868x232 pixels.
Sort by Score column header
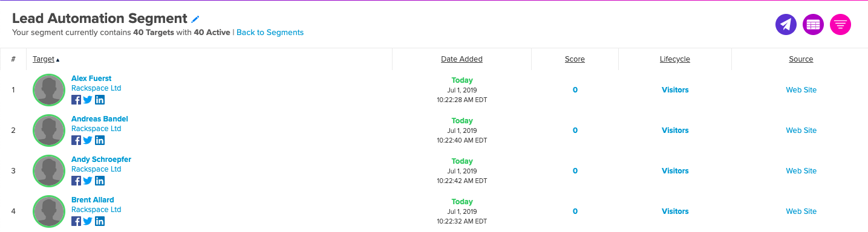pos(575,59)
